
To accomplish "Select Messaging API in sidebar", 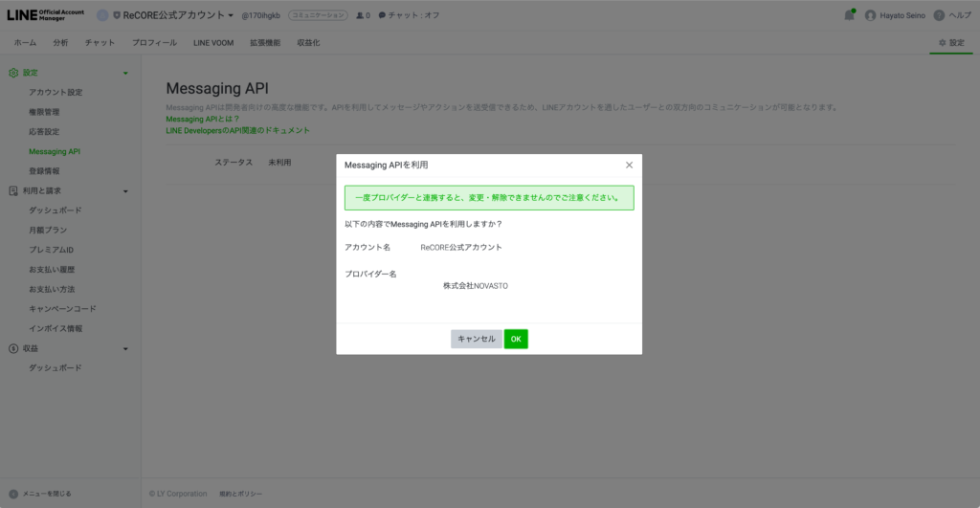I will (55, 151).
